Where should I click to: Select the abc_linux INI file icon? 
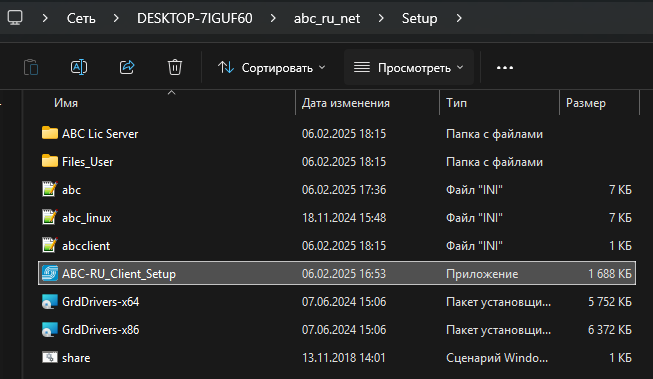click(50, 217)
